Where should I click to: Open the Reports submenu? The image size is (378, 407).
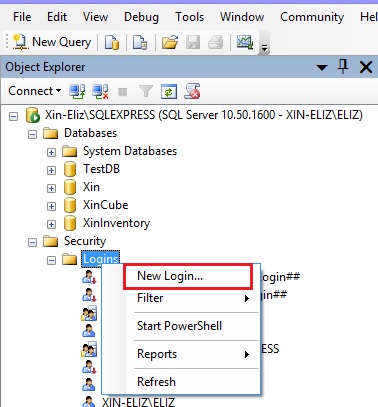[193, 354]
